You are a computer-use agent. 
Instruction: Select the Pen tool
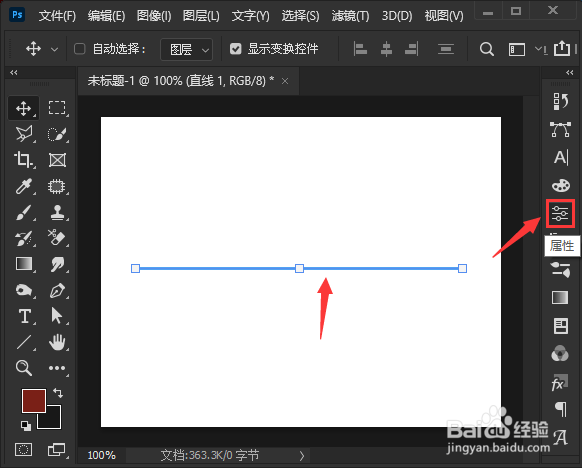click(x=57, y=290)
